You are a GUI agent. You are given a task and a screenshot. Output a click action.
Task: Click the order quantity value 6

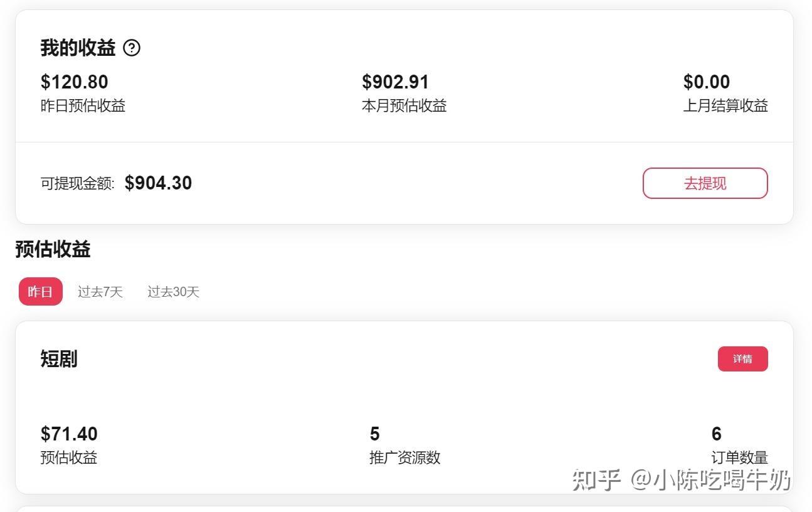coord(715,434)
